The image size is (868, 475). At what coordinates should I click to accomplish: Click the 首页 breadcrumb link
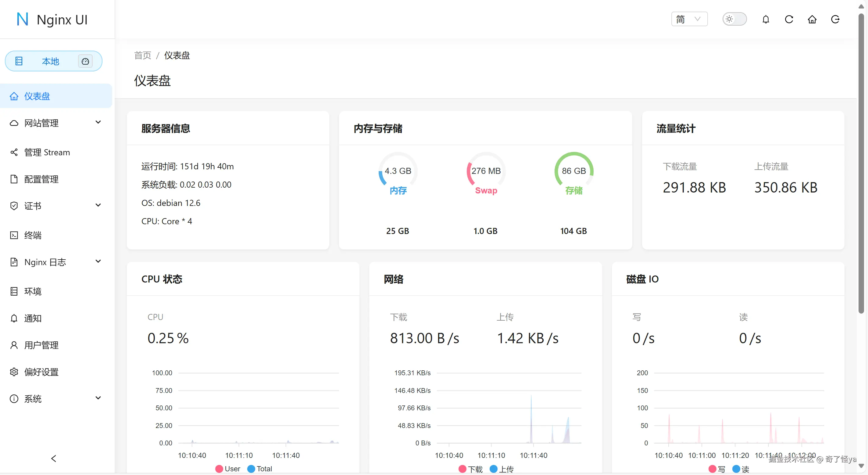tap(143, 55)
